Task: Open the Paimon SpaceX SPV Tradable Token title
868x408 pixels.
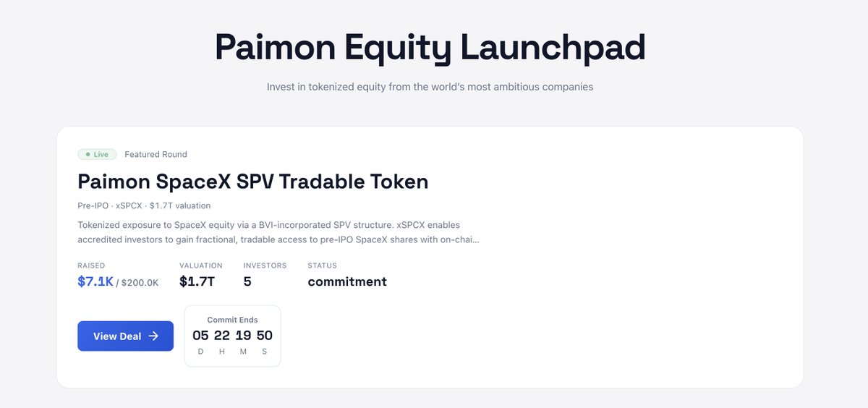Action: [252, 182]
